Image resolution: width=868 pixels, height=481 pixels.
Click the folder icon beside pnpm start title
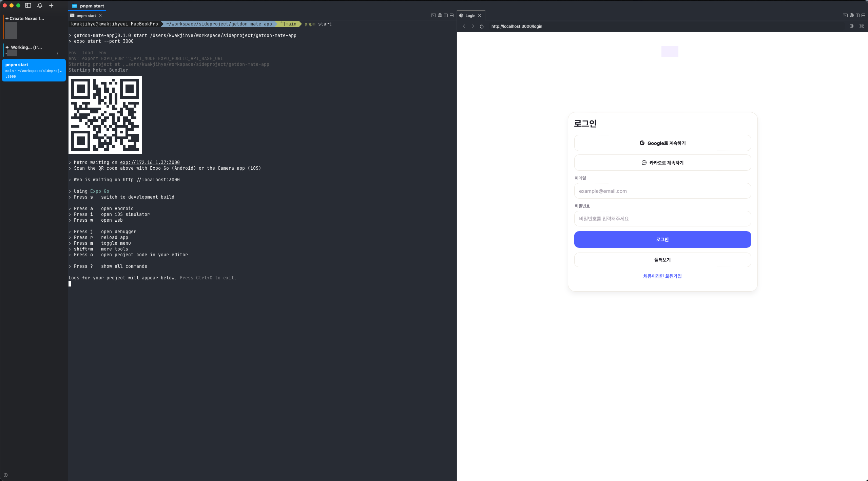(75, 6)
